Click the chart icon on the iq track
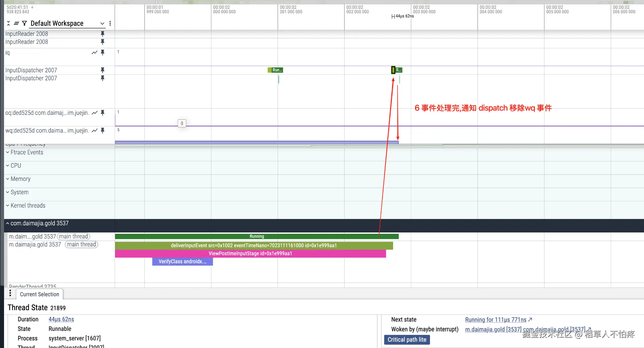The width and height of the screenshot is (644, 348). tap(95, 53)
